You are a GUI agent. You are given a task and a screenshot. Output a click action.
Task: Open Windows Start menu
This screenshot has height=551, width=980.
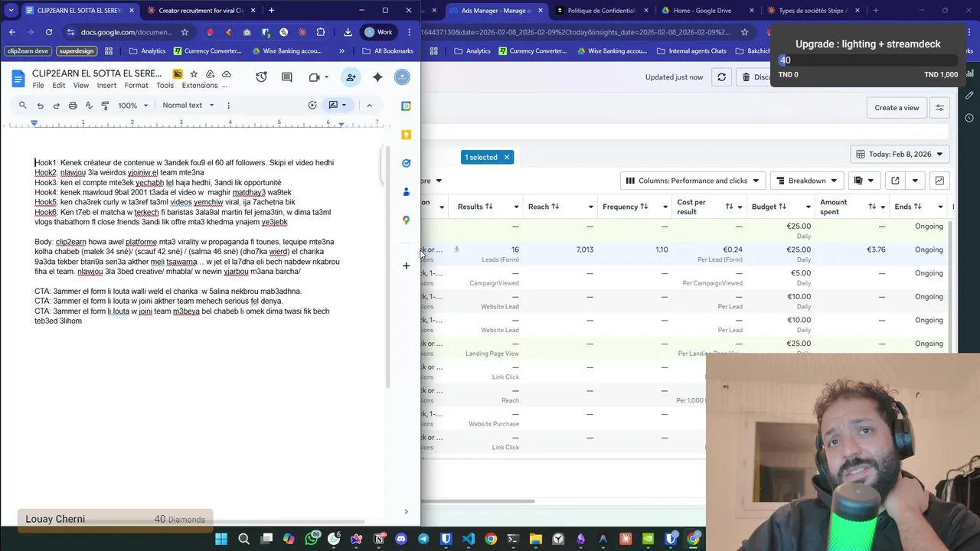click(220, 539)
